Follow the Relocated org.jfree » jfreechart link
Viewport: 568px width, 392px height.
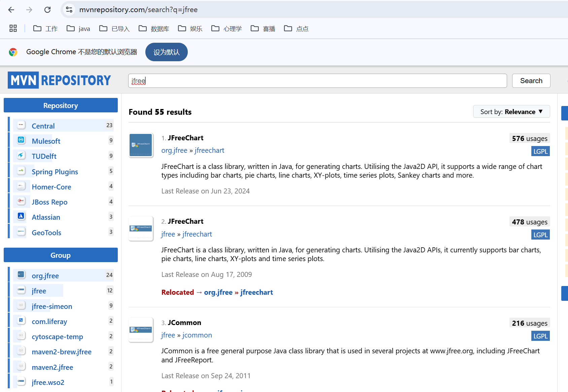coord(239,292)
